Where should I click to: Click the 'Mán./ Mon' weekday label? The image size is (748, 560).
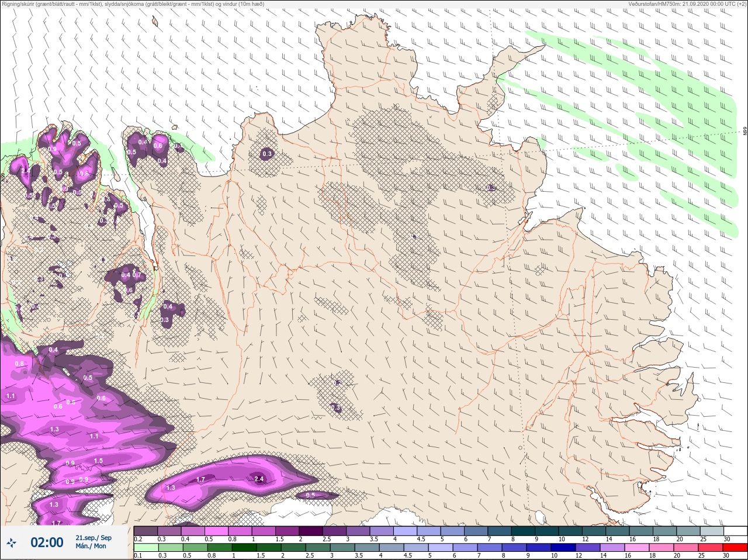(91, 546)
